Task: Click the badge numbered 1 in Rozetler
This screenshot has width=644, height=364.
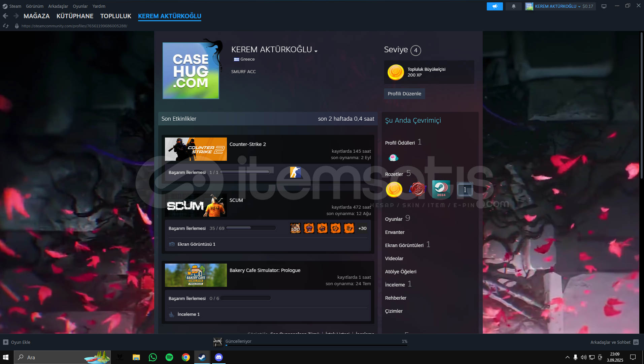Action: [x=465, y=189]
